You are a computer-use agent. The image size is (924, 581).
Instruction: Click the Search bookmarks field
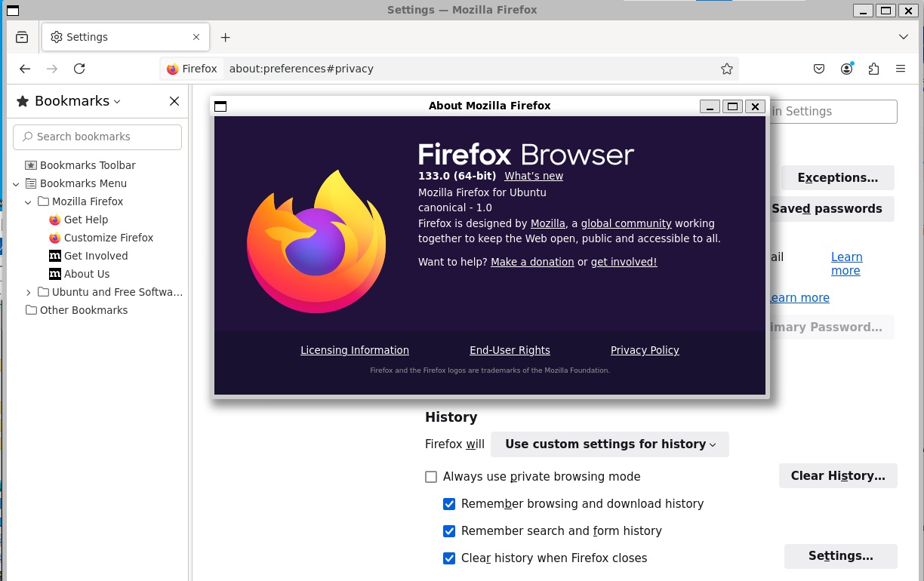coord(98,137)
